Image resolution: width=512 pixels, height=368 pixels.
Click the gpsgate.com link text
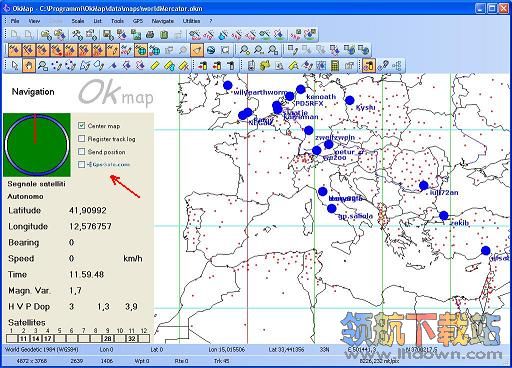point(109,164)
